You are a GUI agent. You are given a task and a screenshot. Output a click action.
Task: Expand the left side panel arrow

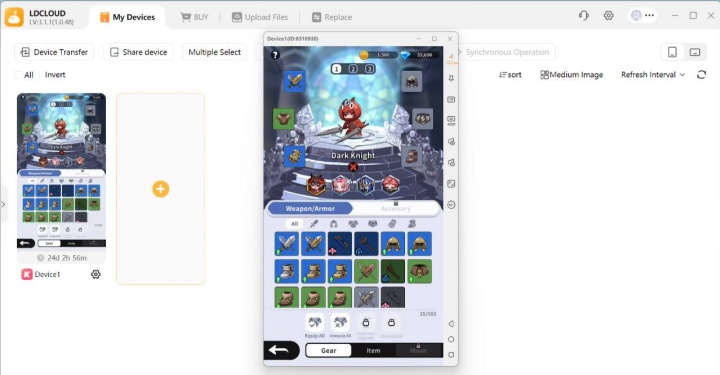coord(4,204)
